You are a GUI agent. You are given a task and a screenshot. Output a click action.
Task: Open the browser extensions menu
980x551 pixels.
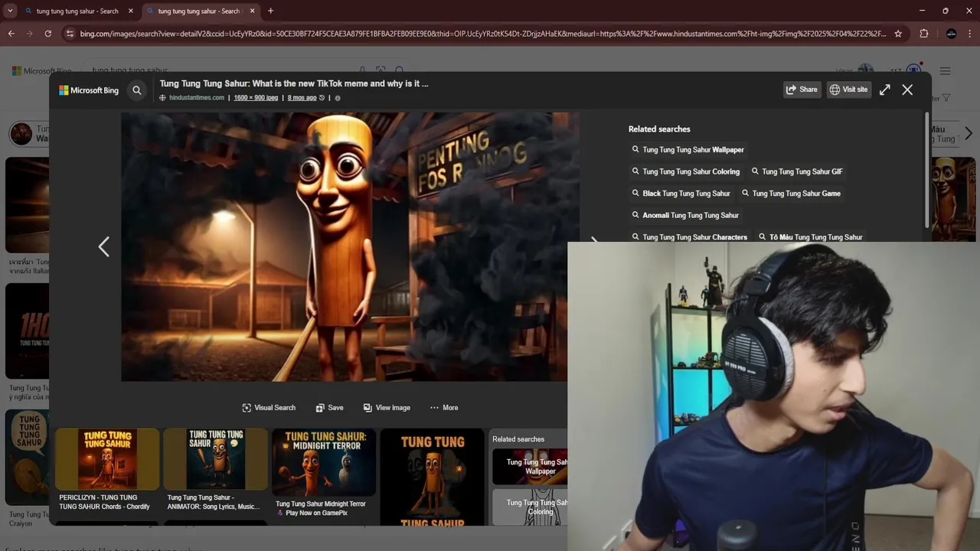(924, 34)
